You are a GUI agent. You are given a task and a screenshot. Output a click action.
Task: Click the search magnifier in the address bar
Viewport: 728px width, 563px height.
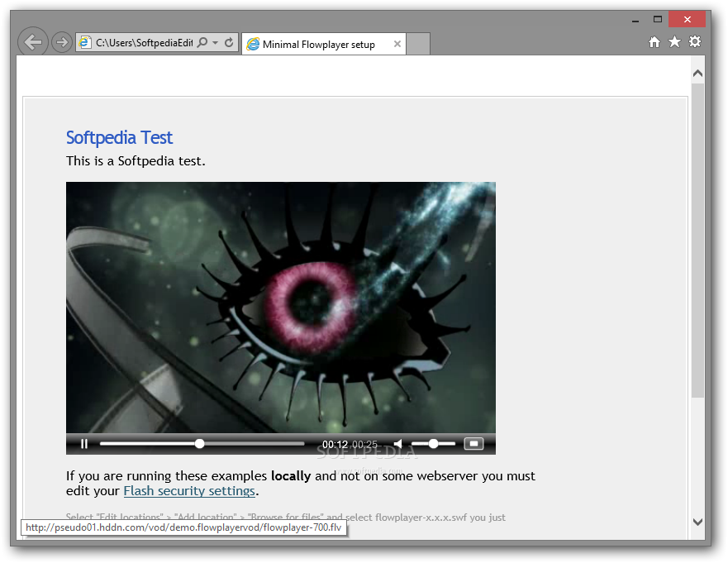[202, 43]
